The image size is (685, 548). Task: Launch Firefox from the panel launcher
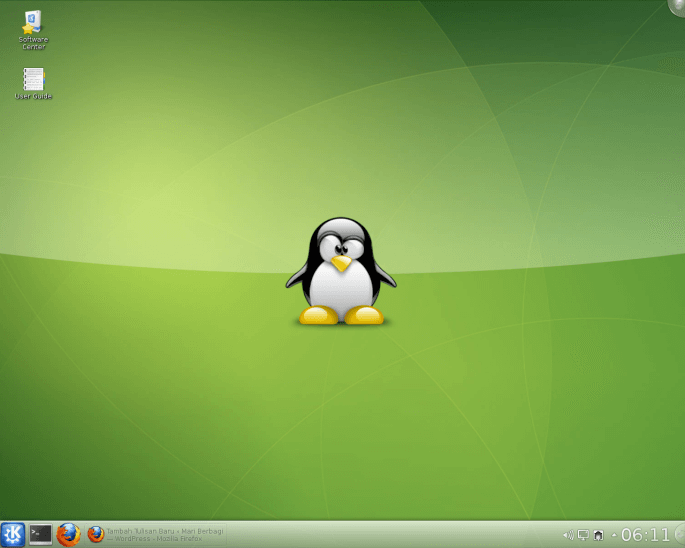point(68,534)
